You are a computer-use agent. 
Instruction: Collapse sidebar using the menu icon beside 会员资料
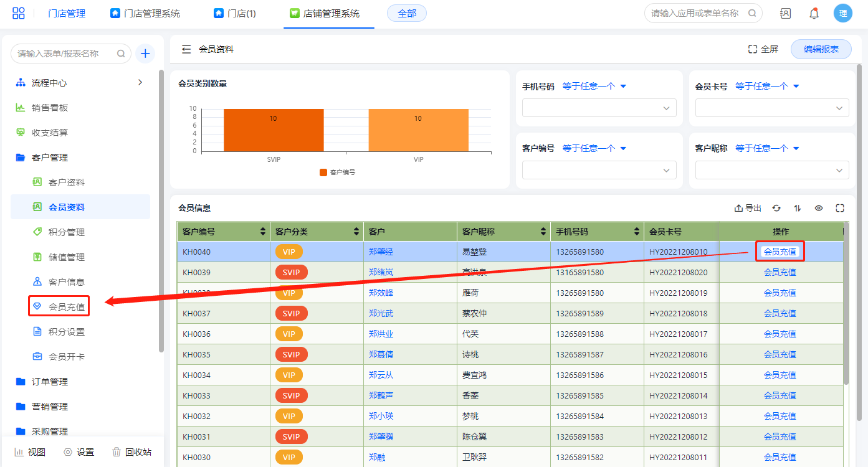186,49
